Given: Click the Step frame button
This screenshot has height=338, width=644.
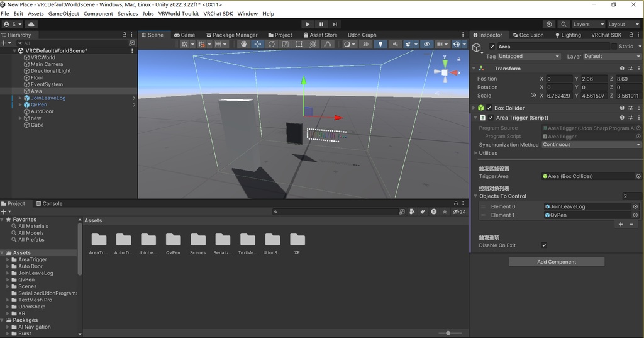Looking at the screenshot, I should tap(335, 25).
